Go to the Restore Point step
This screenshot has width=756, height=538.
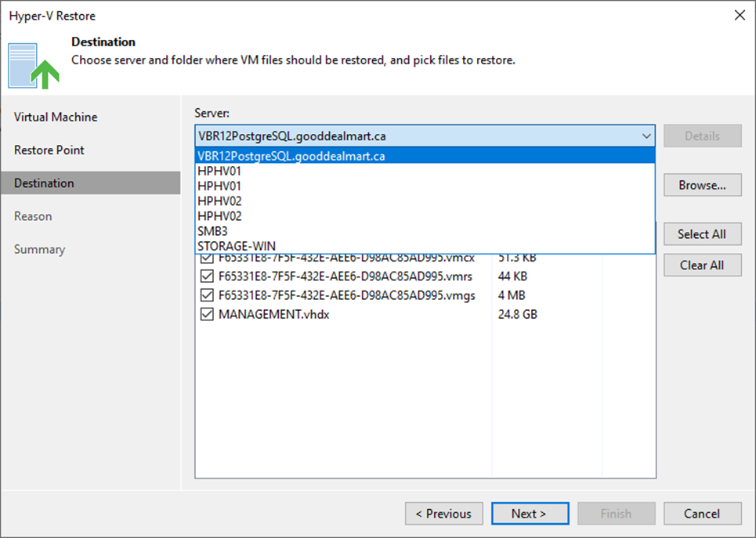click(x=49, y=150)
